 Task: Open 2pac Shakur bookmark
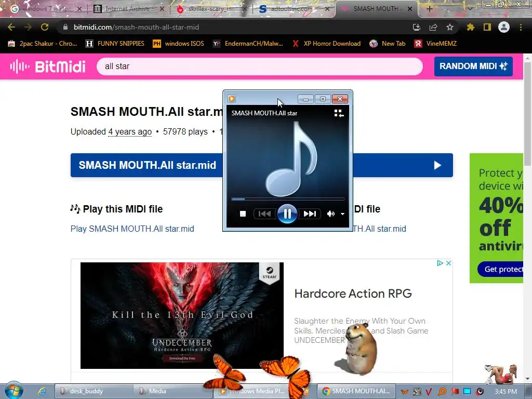[43, 44]
